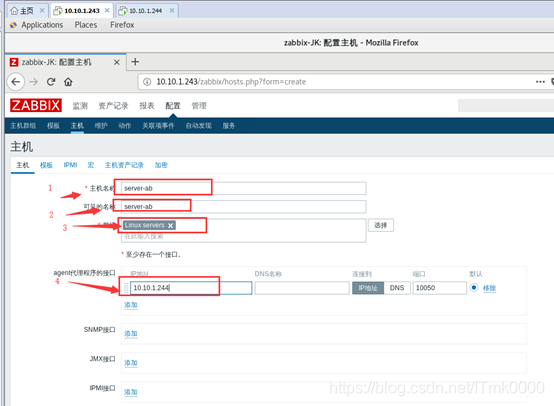554x406 pixels.
Task: Go to 主机 in the blue submenu bar
Action: tap(77, 126)
